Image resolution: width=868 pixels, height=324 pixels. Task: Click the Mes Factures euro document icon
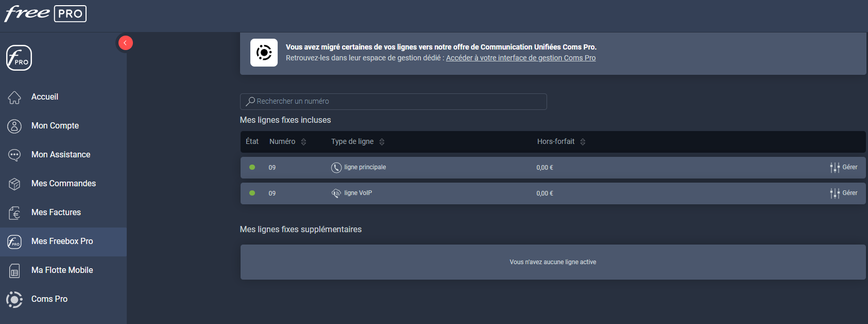coord(14,213)
